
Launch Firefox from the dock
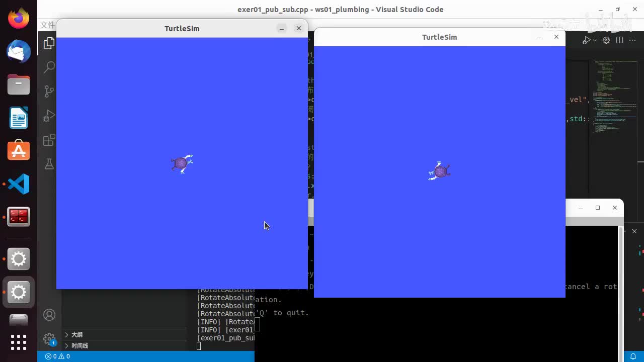point(19,19)
